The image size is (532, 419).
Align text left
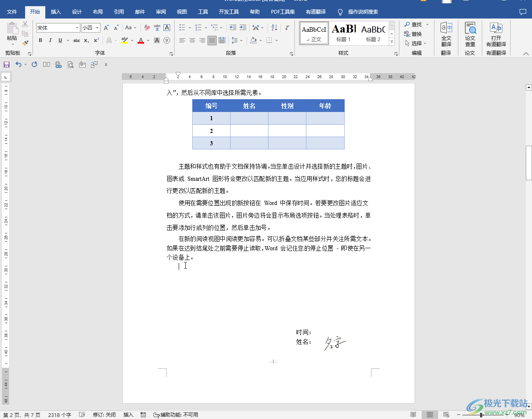tap(182, 40)
